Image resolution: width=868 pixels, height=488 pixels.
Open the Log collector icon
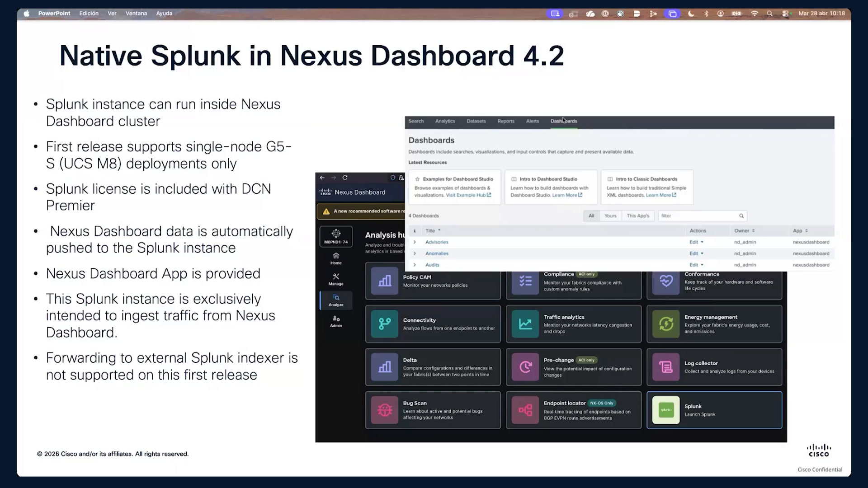pyautogui.click(x=666, y=367)
